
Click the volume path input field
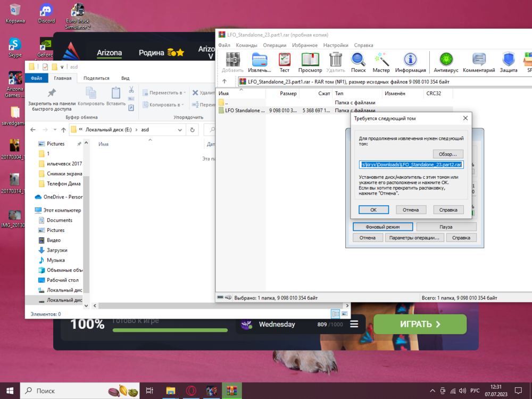[x=411, y=165]
